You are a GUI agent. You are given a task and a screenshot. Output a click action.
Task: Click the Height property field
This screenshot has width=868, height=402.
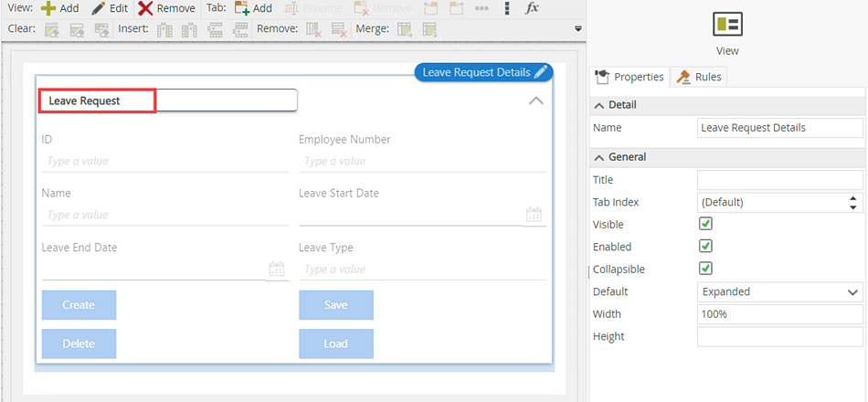(780, 336)
